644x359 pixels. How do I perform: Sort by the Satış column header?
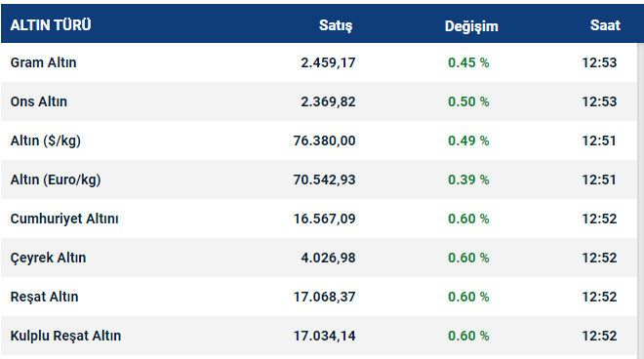(x=336, y=25)
